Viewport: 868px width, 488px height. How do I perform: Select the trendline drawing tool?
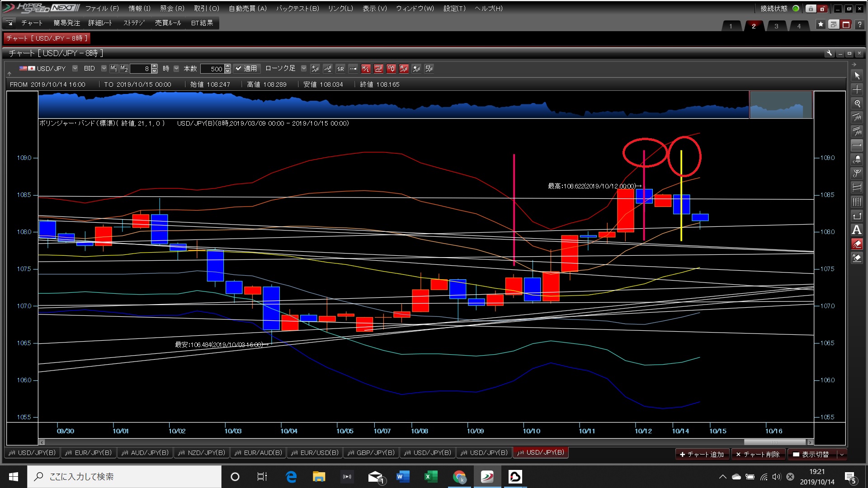click(x=857, y=117)
